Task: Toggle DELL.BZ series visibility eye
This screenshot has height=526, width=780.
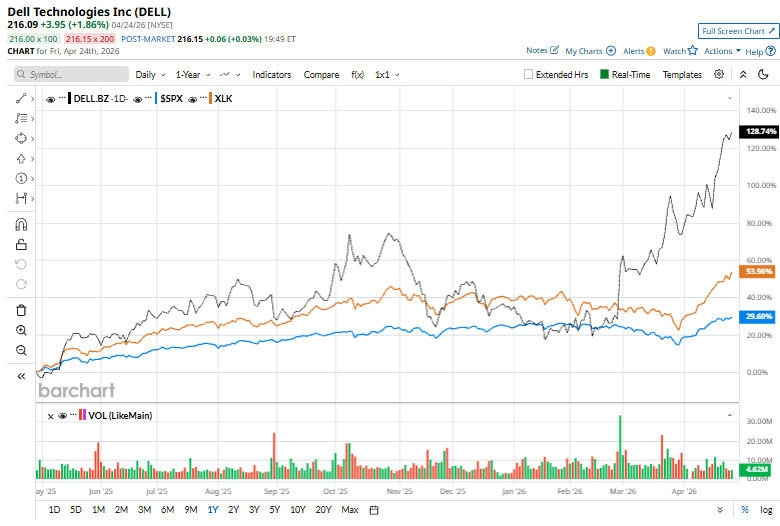Action: pyautogui.click(x=50, y=100)
